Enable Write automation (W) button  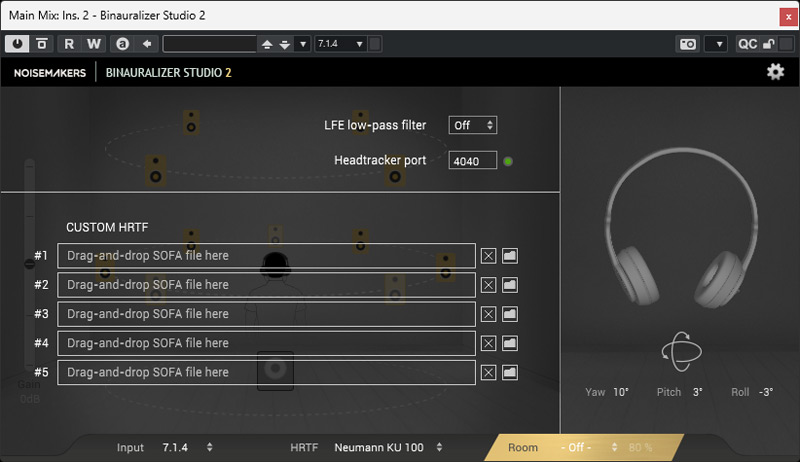[94, 44]
